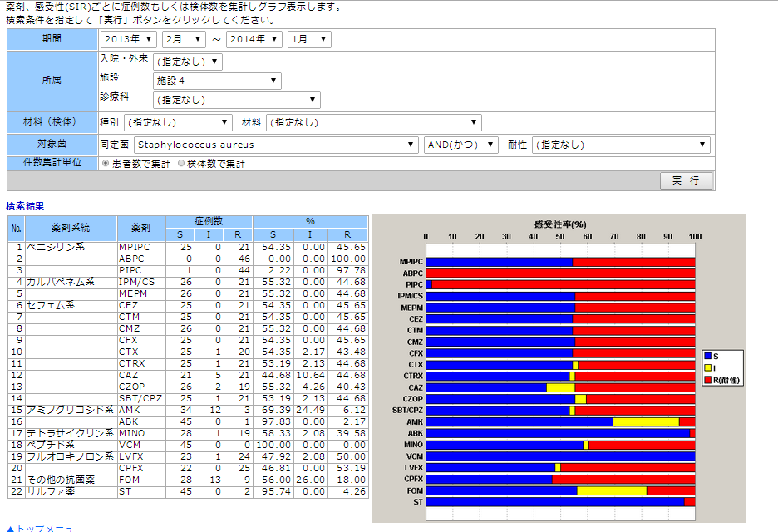Open the start year dropdown showing 2013年

pyautogui.click(x=129, y=40)
